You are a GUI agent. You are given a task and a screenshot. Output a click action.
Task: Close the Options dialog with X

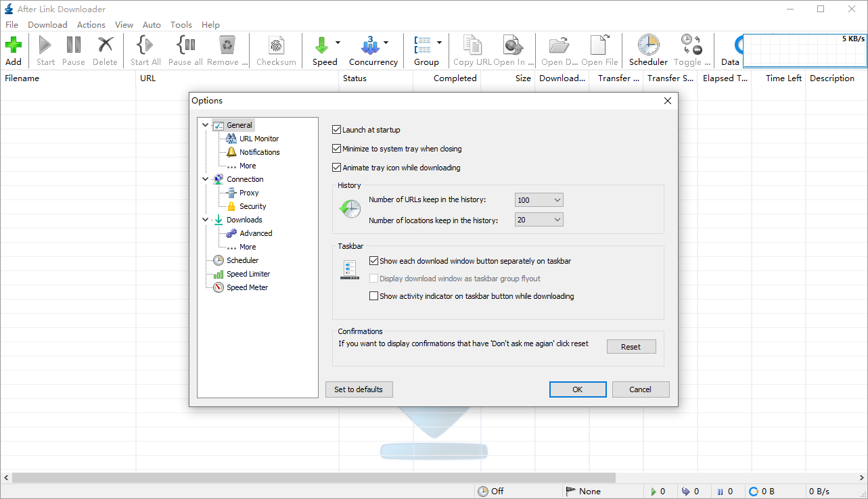[667, 101]
